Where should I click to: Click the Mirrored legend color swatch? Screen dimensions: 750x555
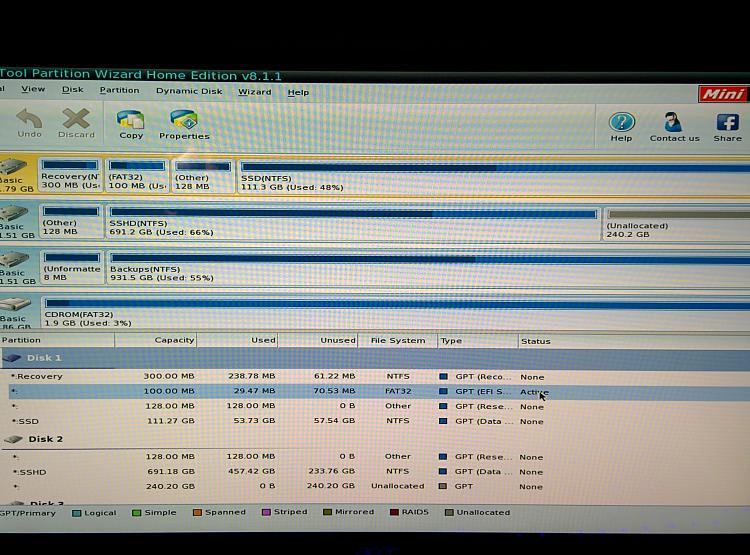click(x=327, y=512)
